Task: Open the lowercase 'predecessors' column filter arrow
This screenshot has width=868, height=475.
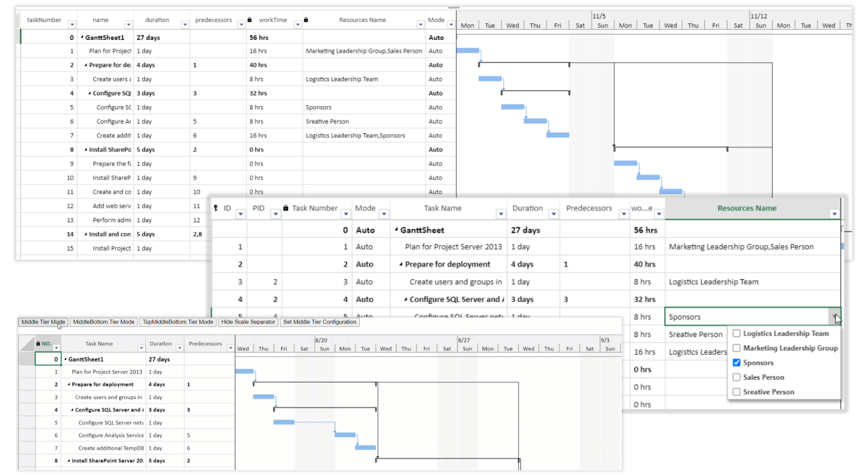Action: point(241,25)
